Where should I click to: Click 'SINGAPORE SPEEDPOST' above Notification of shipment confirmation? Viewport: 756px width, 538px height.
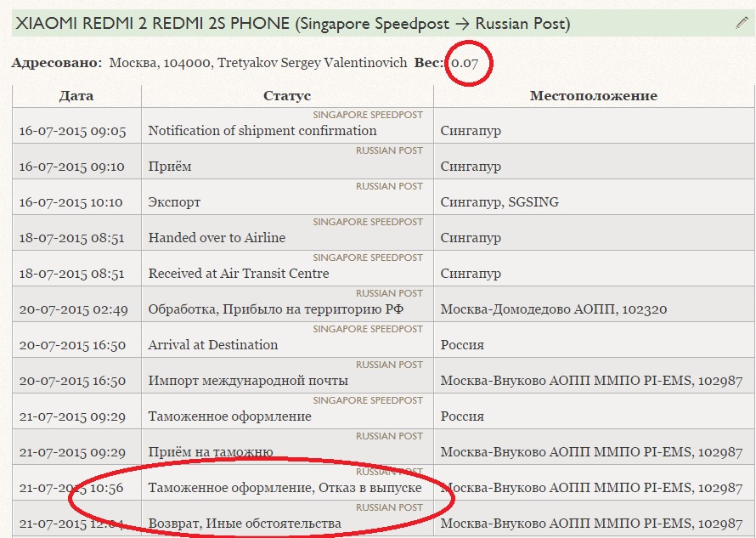tap(368, 115)
